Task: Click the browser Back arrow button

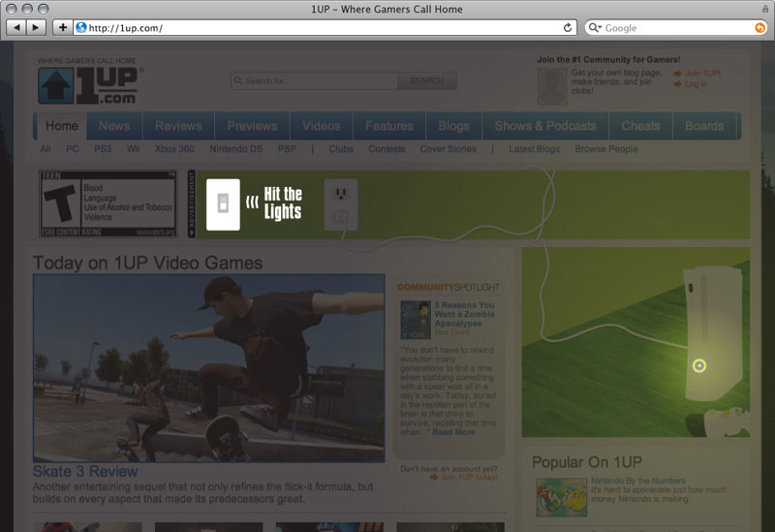Action: (x=16, y=27)
